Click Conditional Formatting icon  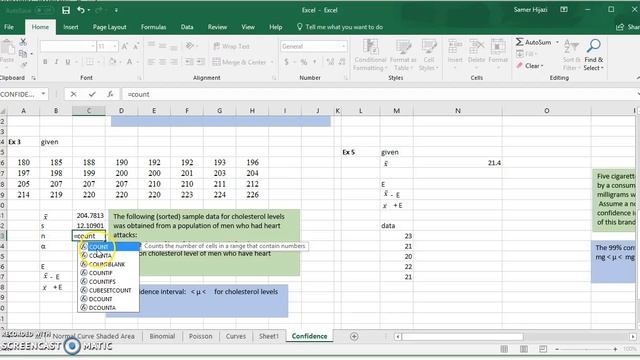point(370,47)
